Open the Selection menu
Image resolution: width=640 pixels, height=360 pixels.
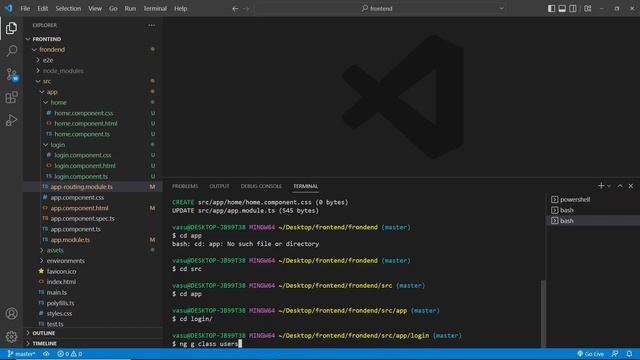68,9
